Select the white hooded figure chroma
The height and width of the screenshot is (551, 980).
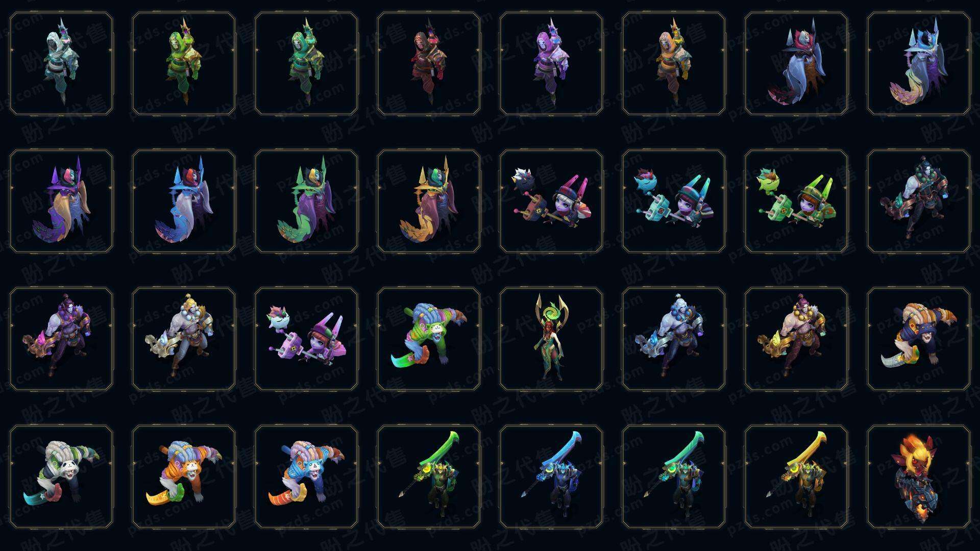pos(61,64)
